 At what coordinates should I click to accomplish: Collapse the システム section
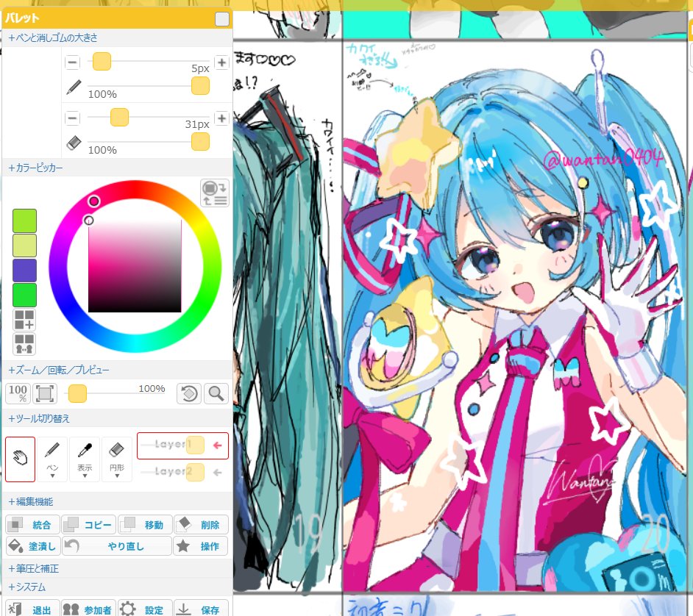tap(26, 587)
